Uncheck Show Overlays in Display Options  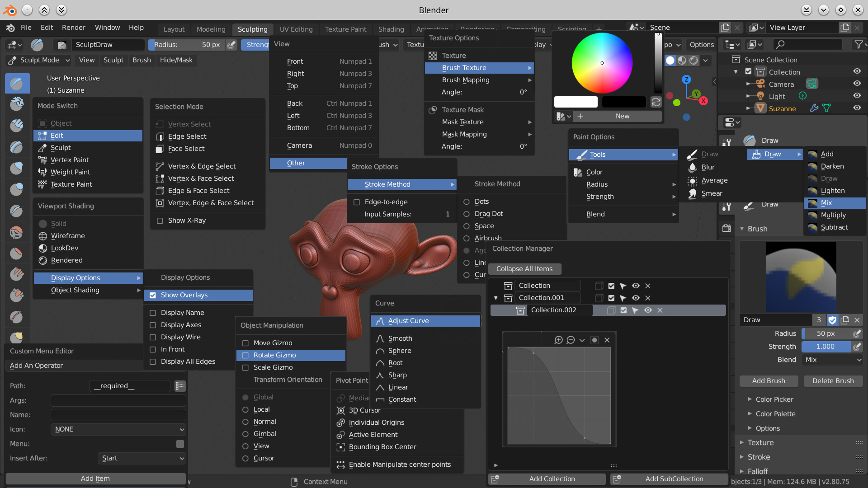coord(153,295)
